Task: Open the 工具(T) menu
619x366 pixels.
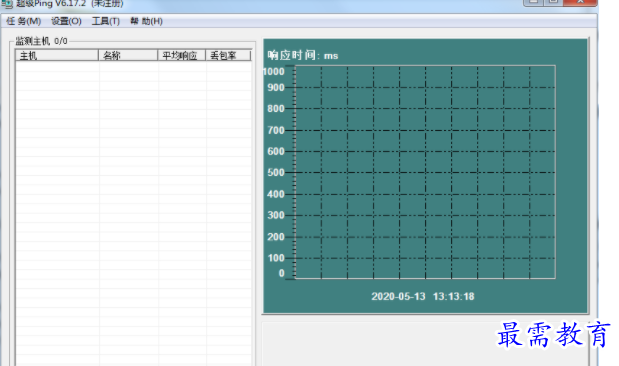Action: point(106,21)
